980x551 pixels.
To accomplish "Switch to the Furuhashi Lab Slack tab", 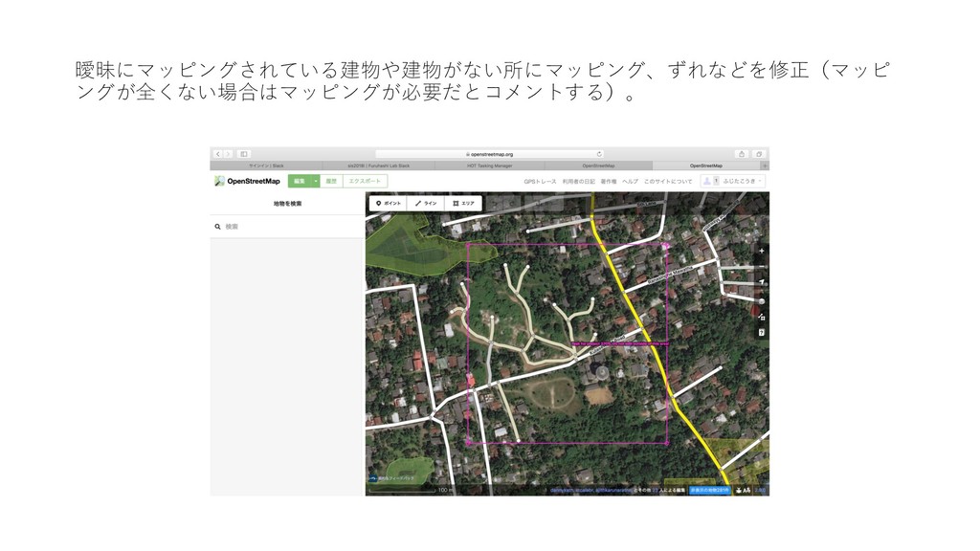I will tap(378, 165).
